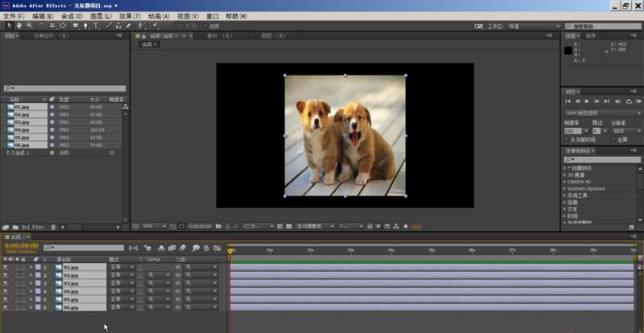Select the Pen tool
Viewport: 644px width, 333px height.
pos(85,26)
